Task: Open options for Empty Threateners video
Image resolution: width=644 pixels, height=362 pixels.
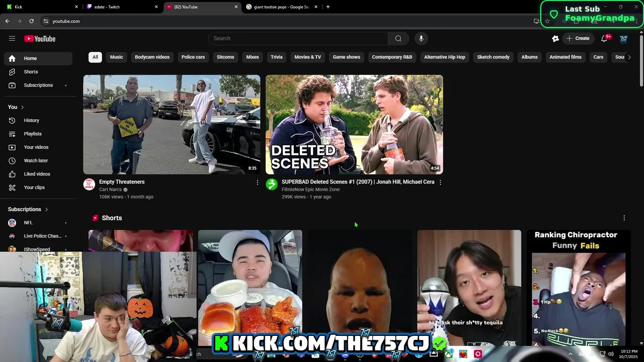Action: 258,183
